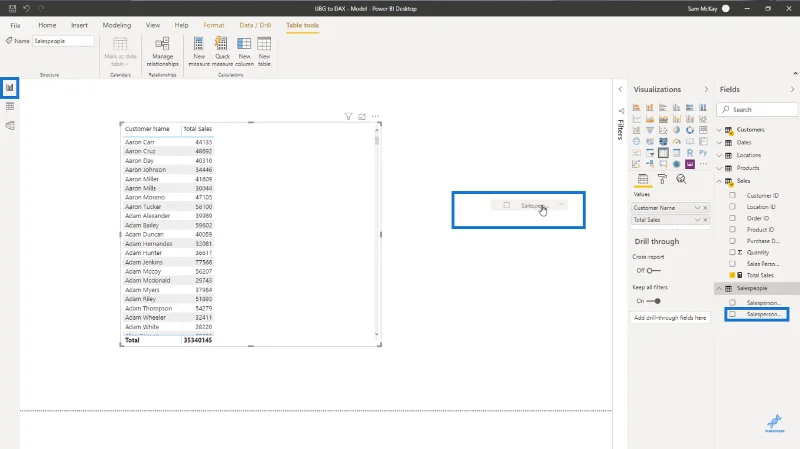The height and width of the screenshot is (449, 800).
Task: Toggle Keep all filters switch
Action: coord(654,301)
